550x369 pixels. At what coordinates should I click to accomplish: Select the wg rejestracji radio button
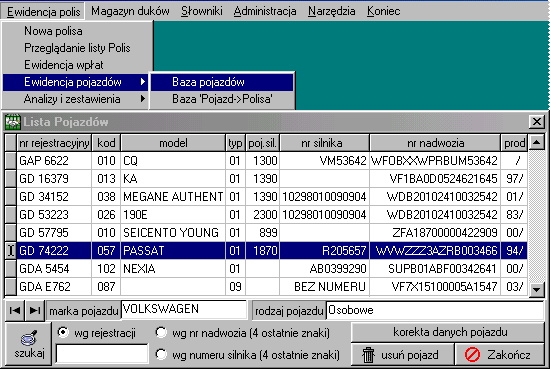(x=63, y=333)
